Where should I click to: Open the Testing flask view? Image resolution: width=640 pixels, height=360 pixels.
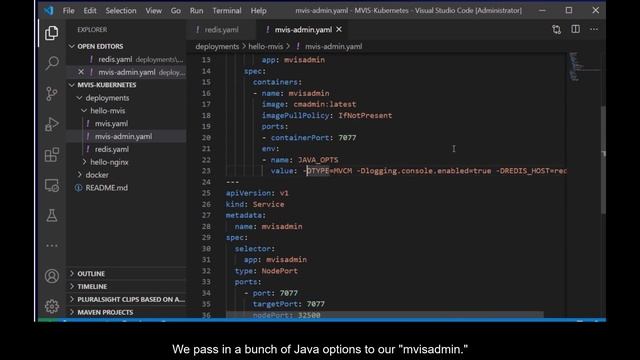click(x=51, y=216)
